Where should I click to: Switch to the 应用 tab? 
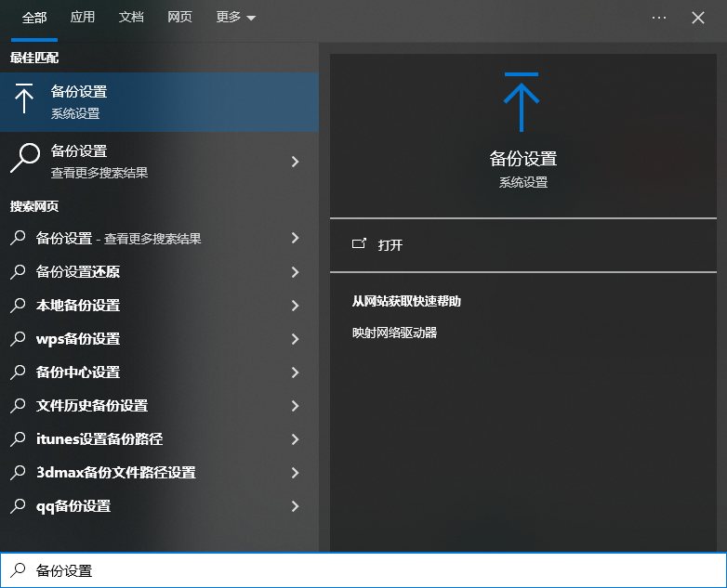pyautogui.click(x=83, y=18)
